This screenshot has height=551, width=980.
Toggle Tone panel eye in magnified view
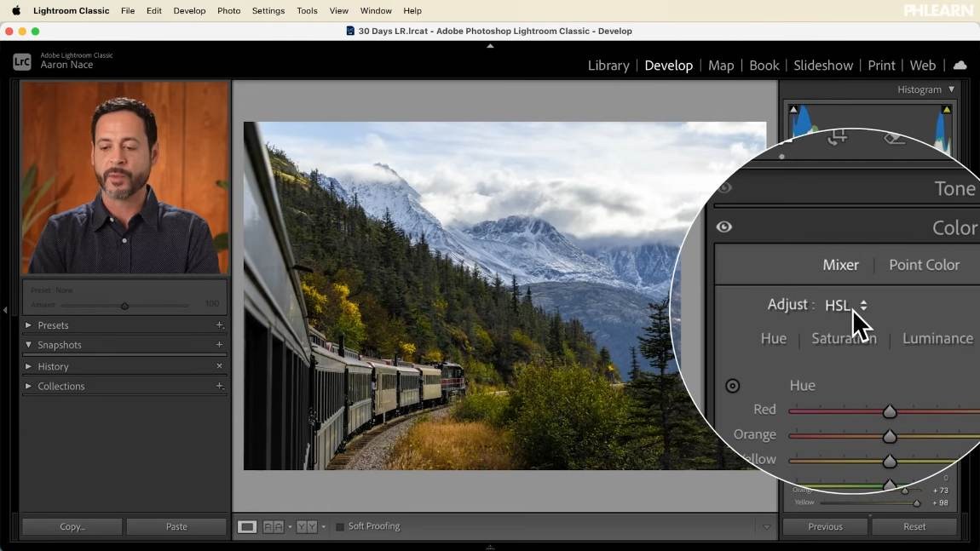pos(723,187)
